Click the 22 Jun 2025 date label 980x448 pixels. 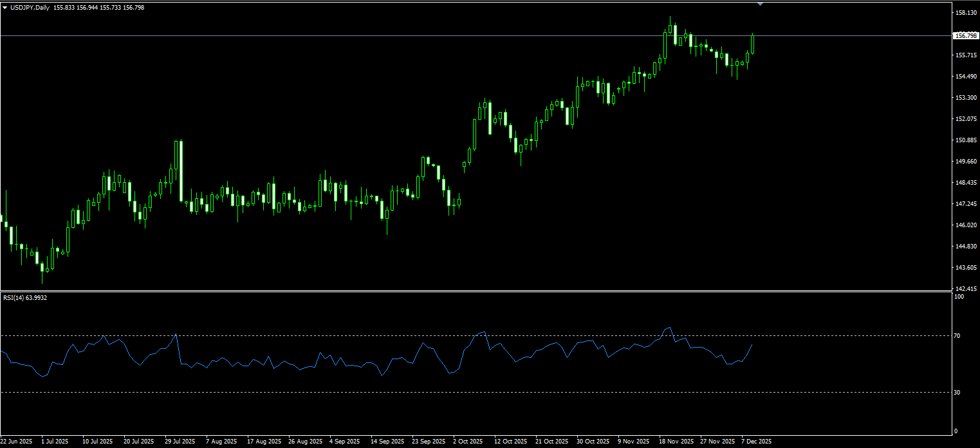coord(17,442)
